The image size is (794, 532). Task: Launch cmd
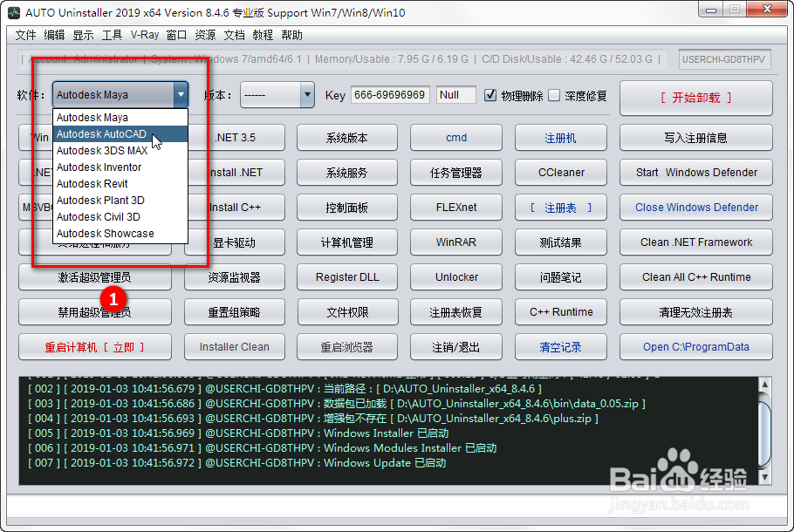[456, 138]
